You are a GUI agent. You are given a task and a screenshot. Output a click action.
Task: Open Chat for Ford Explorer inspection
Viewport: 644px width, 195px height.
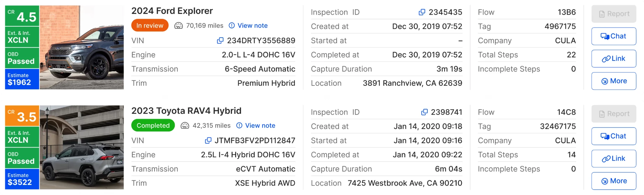pyautogui.click(x=614, y=36)
